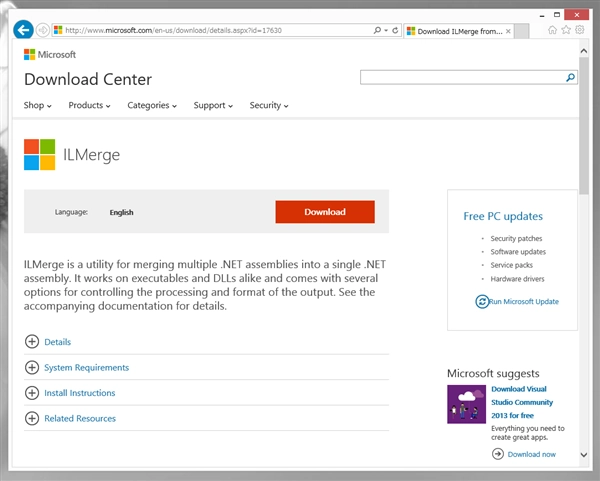
Task: Click the Download now link
Action: tap(532, 454)
